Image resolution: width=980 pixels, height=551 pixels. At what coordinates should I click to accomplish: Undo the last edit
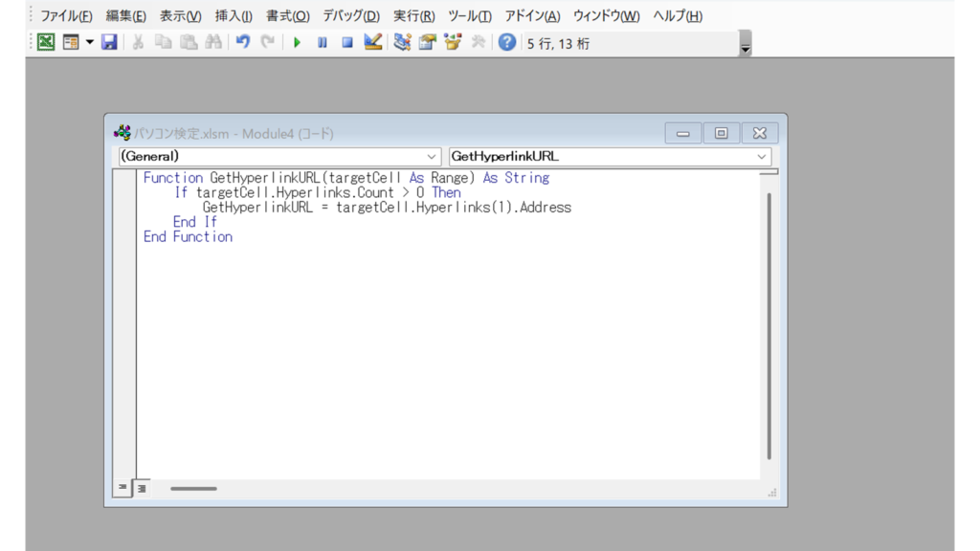243,42
